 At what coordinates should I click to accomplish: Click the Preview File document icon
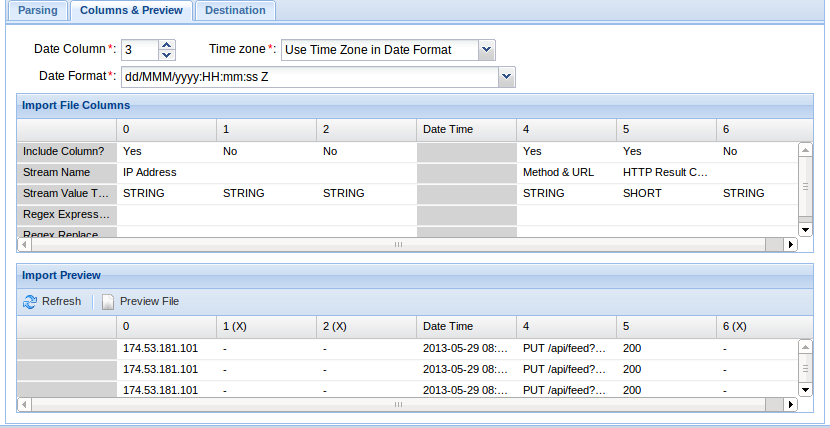pos(108,301)
